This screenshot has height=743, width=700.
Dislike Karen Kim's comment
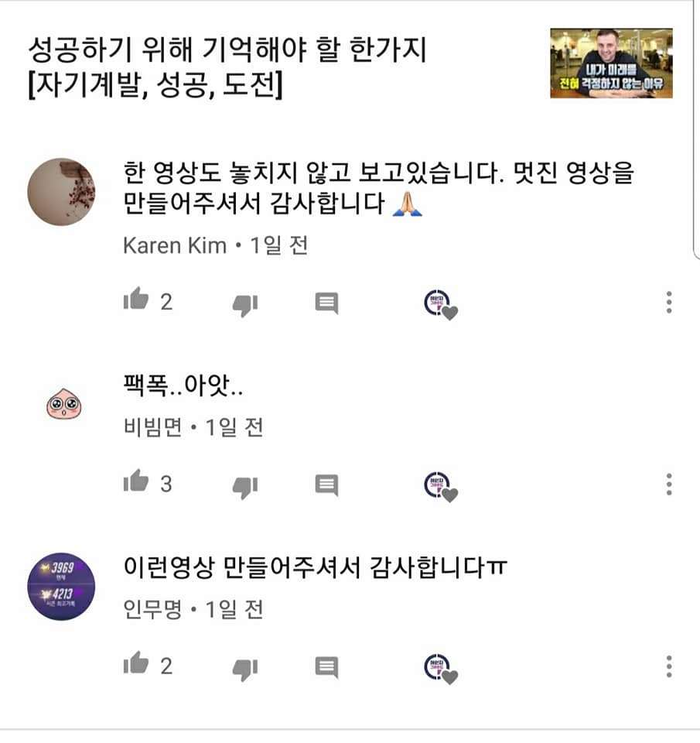[x=245, y=305]
